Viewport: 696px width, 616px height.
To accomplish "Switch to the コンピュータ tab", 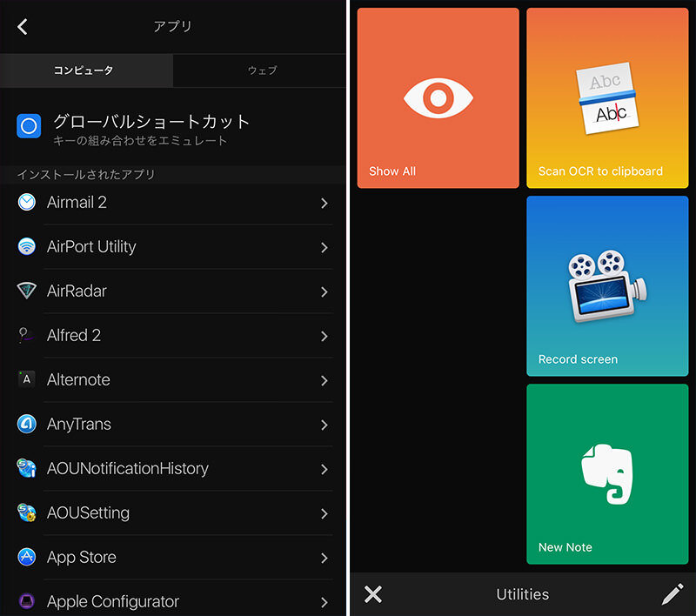I will pyautogui.click(x=86, y=70).
